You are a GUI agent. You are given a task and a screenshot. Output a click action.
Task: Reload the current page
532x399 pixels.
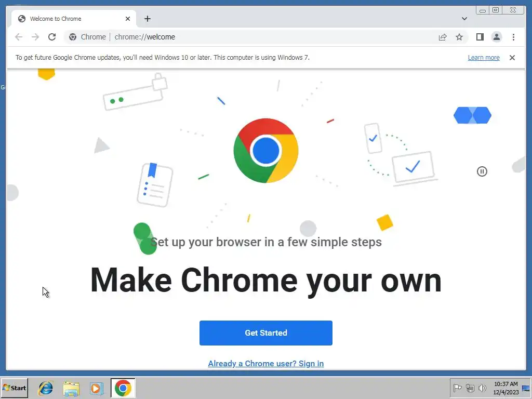(52, 37)
